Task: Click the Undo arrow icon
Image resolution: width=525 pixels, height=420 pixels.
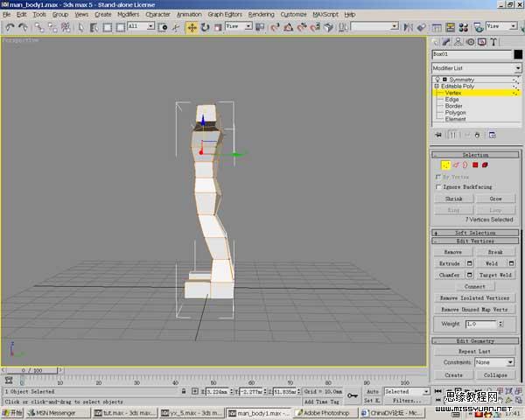Action: coord(10,27)
